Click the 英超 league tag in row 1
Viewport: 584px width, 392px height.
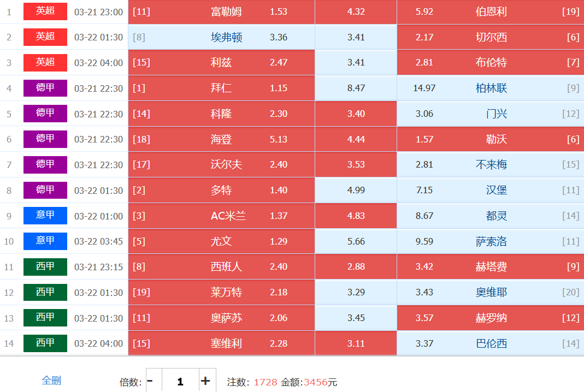45,11
